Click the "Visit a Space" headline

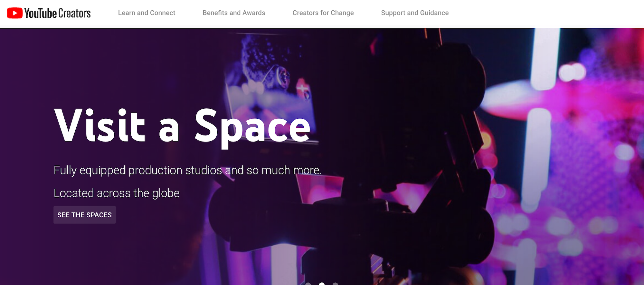click(x=182, y=126)
